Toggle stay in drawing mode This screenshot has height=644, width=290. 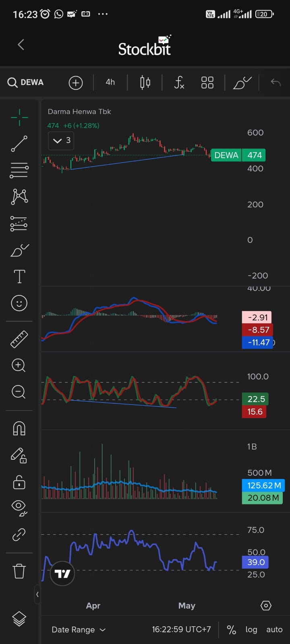click(x=19, y=455)
